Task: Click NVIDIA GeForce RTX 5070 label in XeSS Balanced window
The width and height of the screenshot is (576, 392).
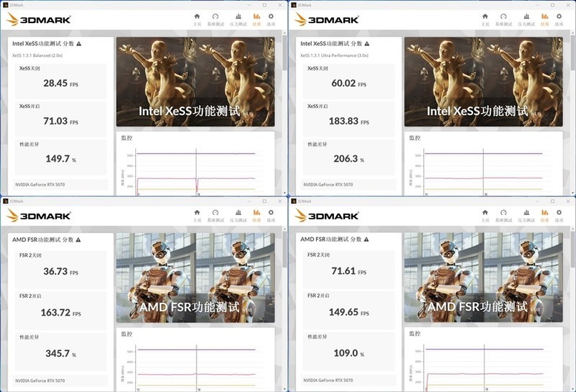Action: (40, 185)
